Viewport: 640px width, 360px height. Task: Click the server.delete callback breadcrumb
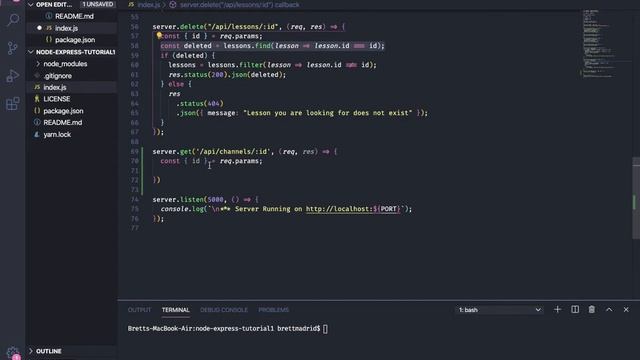239,5
